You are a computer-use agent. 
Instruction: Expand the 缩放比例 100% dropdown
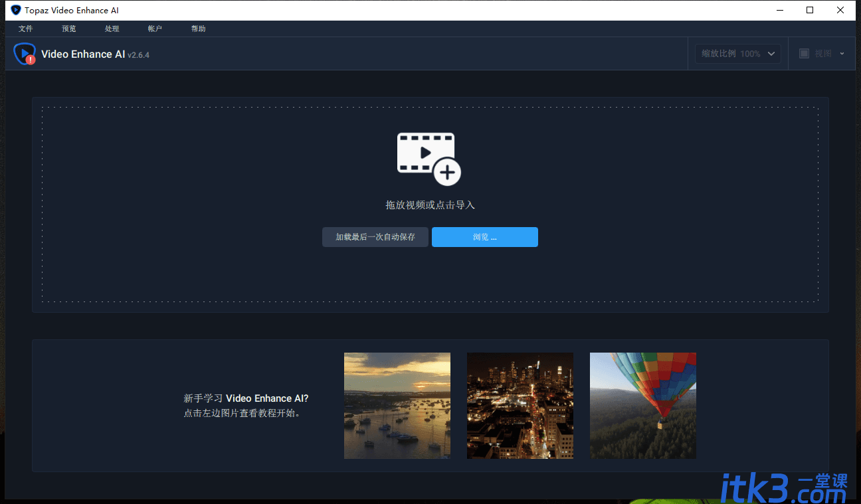click(x=738, y=54)
